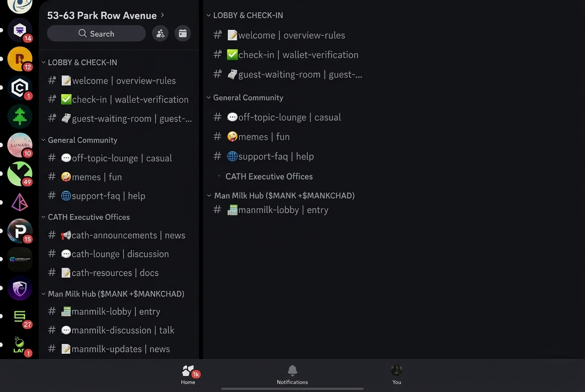
Task: Select the Lunari server icon
Action: pyautogui.click(x=19, y=145)
